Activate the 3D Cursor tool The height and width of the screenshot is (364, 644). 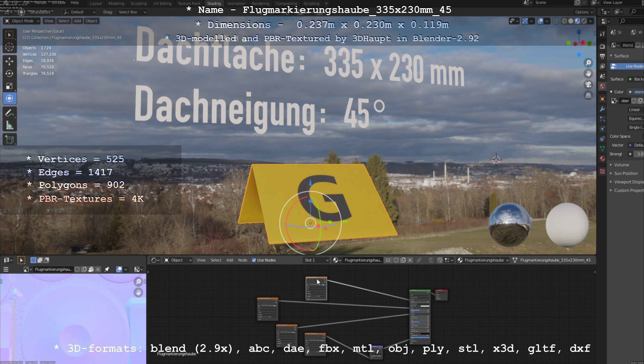click(9, 47)
